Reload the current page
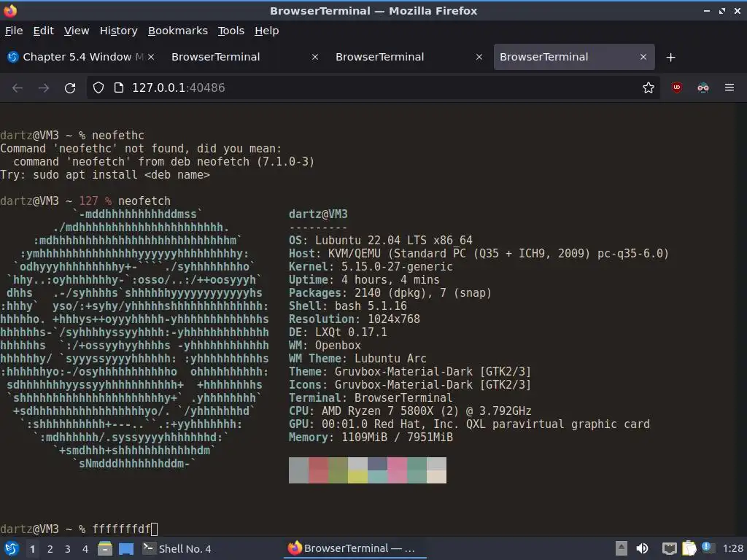This screenshot has width=747, height=560. click(x=70, y=87)
